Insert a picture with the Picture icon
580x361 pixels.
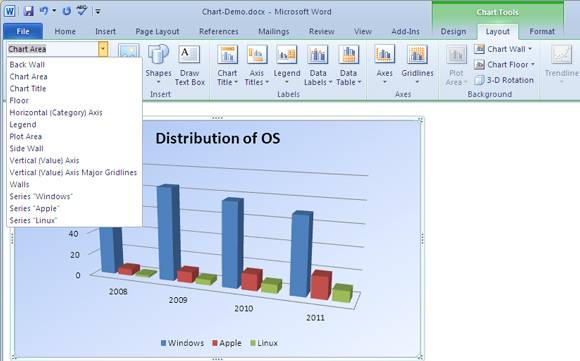tap(129, 50)
